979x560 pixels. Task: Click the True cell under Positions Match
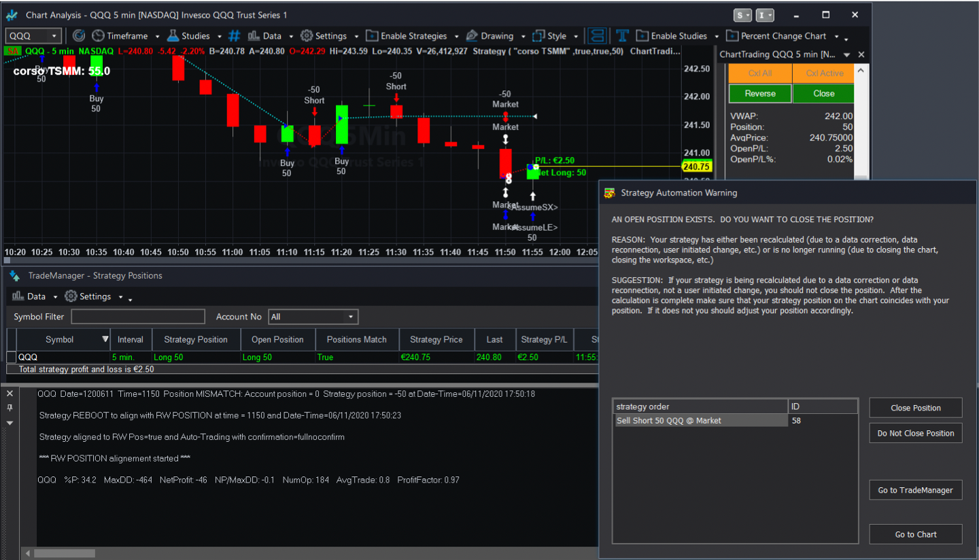coord(357,357)
